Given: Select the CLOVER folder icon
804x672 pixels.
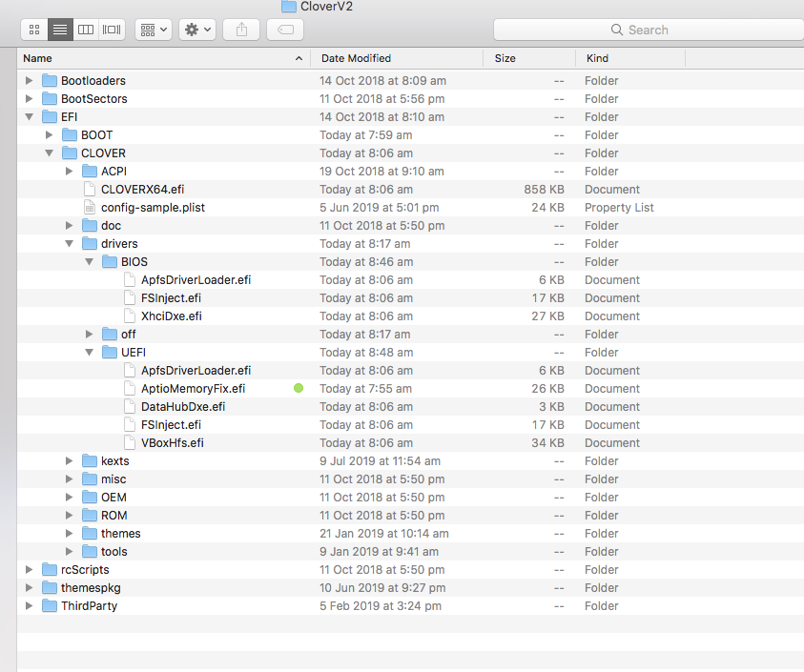Looking at the screenshot, I should [70, 153].
